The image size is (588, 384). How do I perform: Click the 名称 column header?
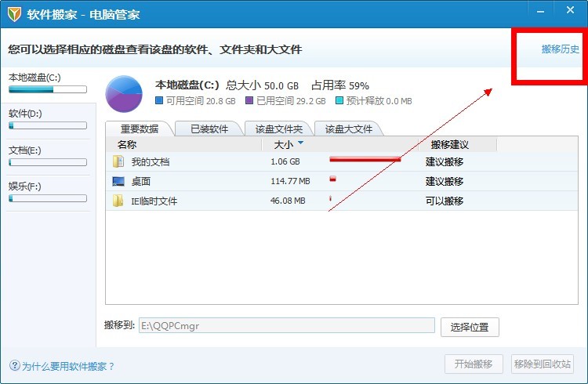coord(127,144)
